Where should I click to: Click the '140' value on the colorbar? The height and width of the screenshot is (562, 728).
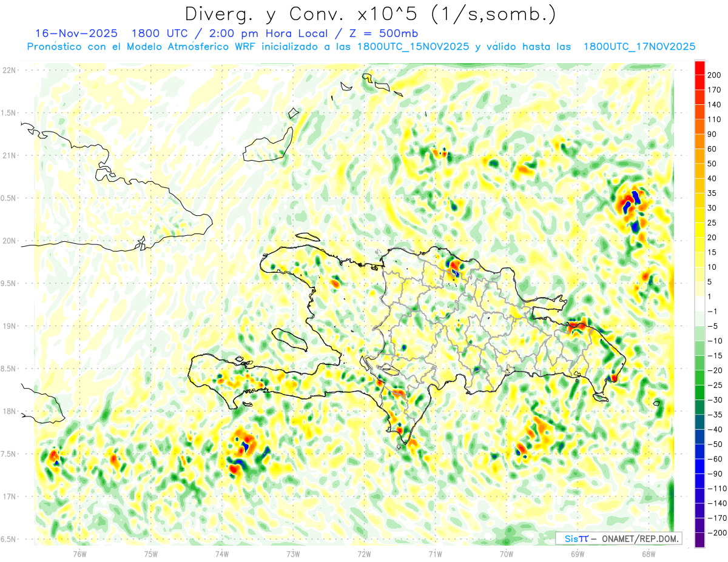click(715, 104)
